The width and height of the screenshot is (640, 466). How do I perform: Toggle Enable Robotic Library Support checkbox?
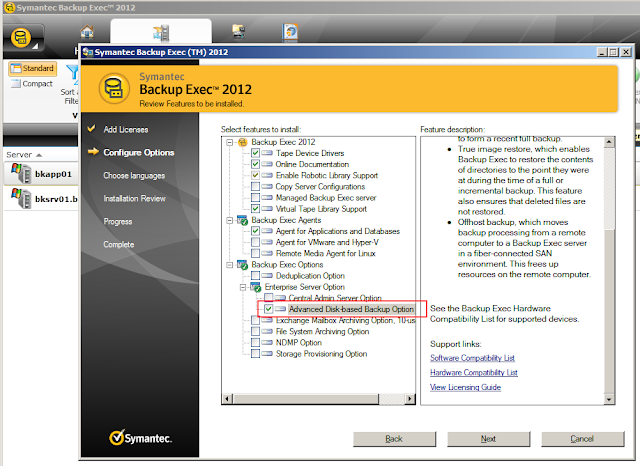click(256, 175)
